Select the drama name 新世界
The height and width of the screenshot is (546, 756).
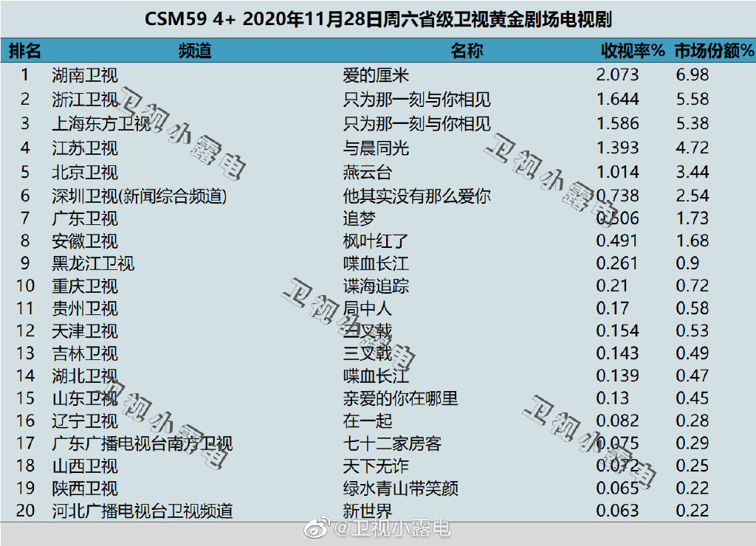[368, 511]
